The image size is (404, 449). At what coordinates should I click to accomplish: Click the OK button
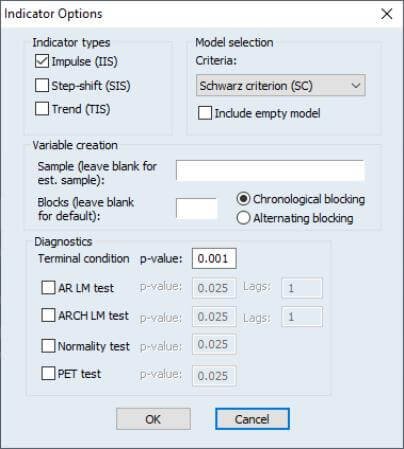click(x=153, y=419)
